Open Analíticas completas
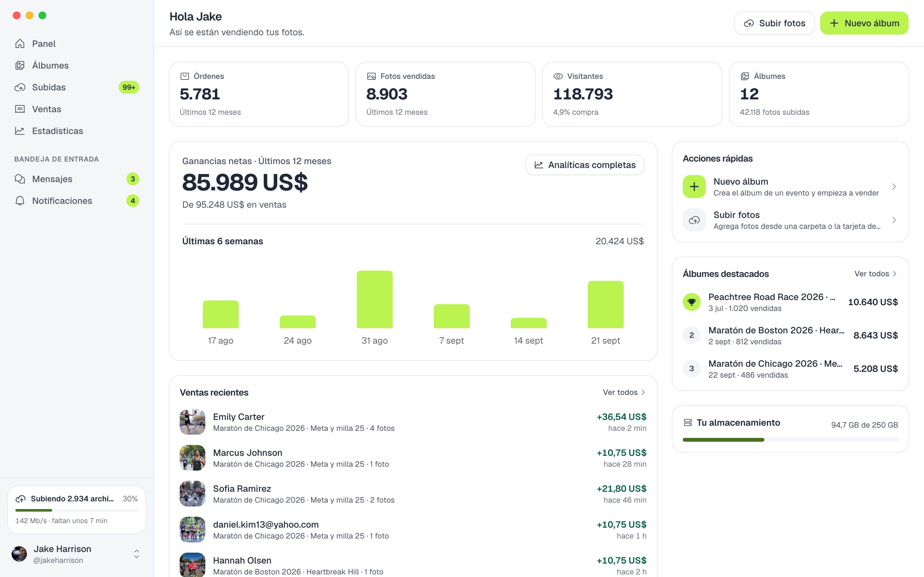The height and width of the screenshot is (577, 924). (x=585, y=165)
